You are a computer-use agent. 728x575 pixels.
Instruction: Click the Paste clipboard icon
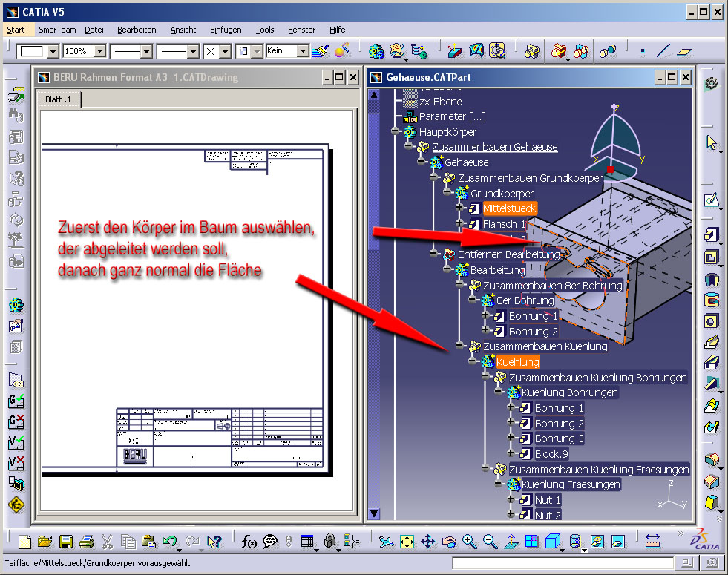[x=148, y=542]
